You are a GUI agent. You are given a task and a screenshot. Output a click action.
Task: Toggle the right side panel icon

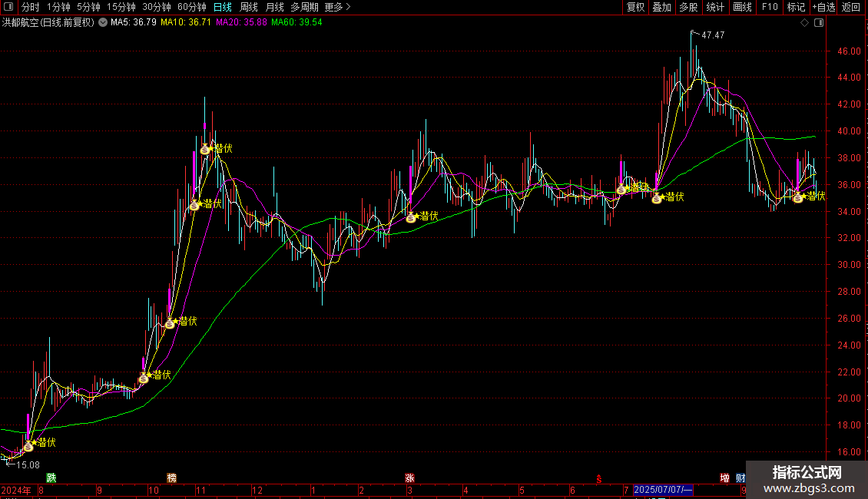[x=819, y=23]
